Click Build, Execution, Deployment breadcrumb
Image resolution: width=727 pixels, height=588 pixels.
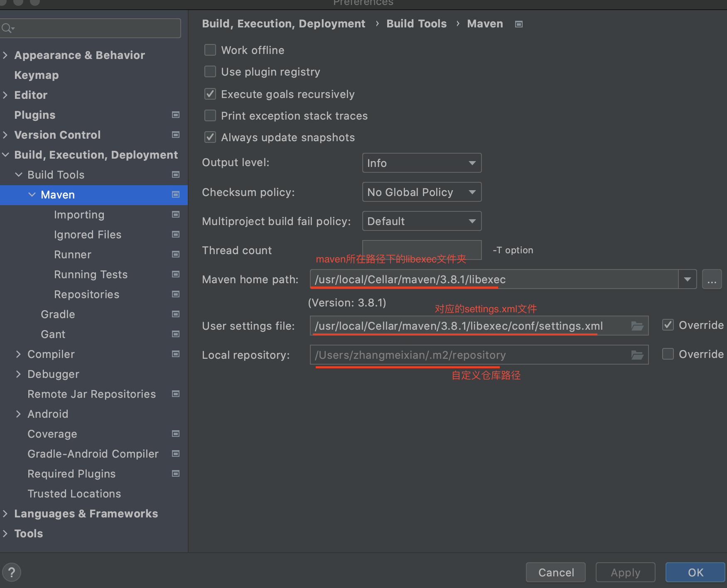pos(284,24)
